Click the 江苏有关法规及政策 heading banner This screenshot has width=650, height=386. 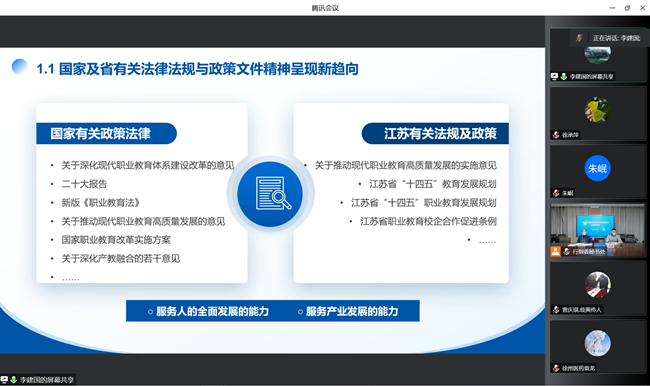tap(435, 134)
